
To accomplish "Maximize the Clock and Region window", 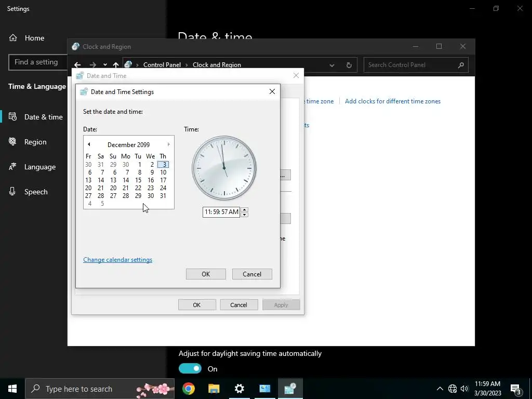I will click(x=439, y=46).
